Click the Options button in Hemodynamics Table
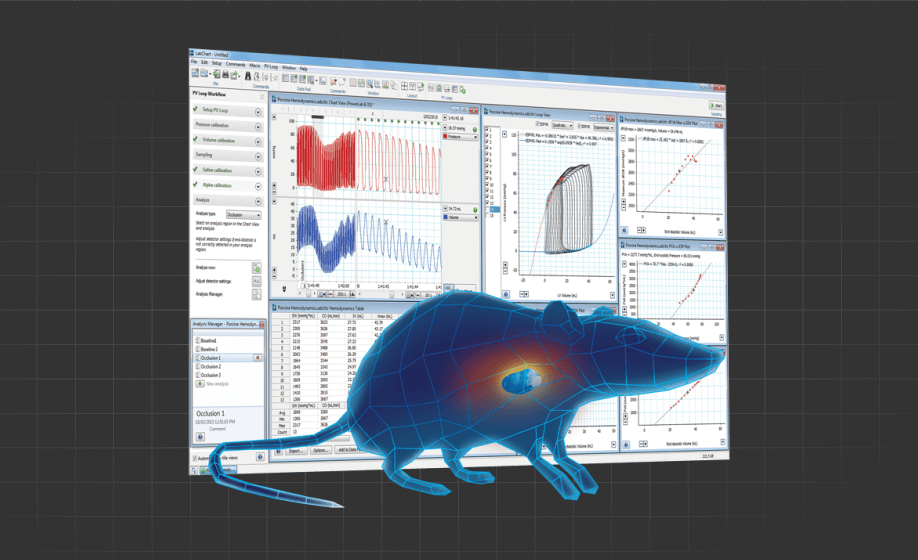Screen dimensions: 918x560 [x=320, y=450]
